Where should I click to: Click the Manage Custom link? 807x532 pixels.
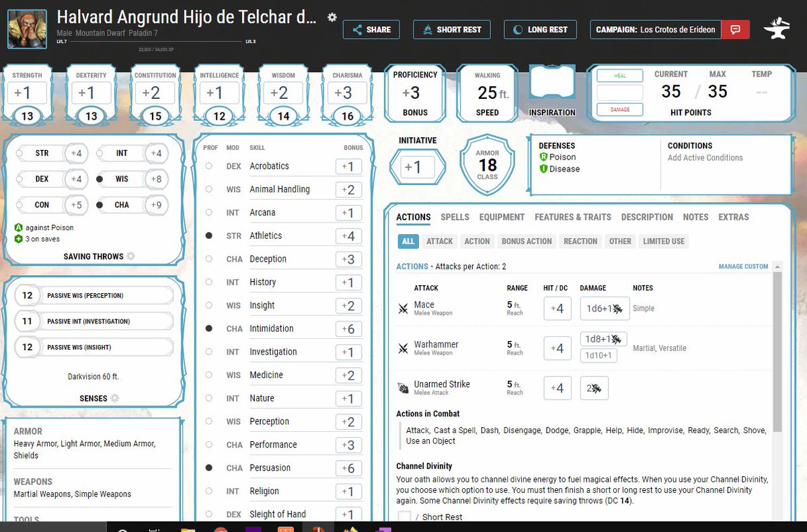(x=743, y=266)
